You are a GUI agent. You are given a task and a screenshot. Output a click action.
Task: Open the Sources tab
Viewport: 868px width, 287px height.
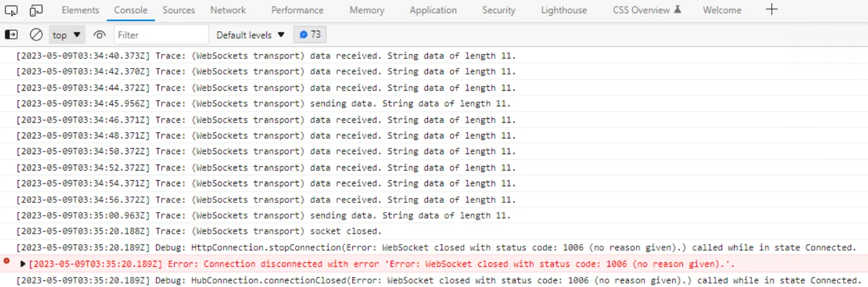[x=178, y=10]
